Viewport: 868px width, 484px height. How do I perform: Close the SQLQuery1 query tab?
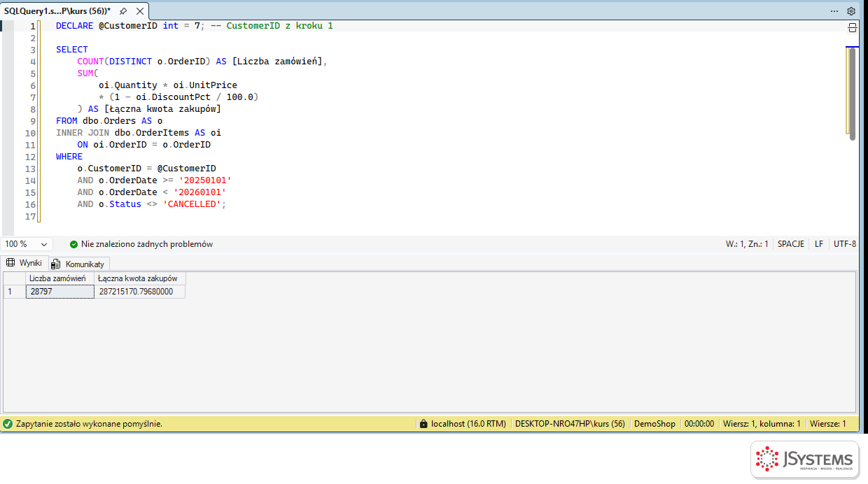point(139,11)
